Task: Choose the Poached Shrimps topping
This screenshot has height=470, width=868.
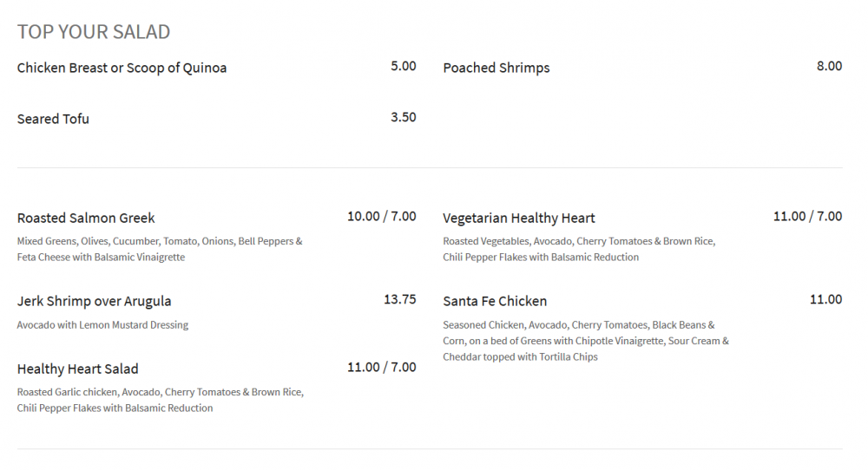Action: 496,68
